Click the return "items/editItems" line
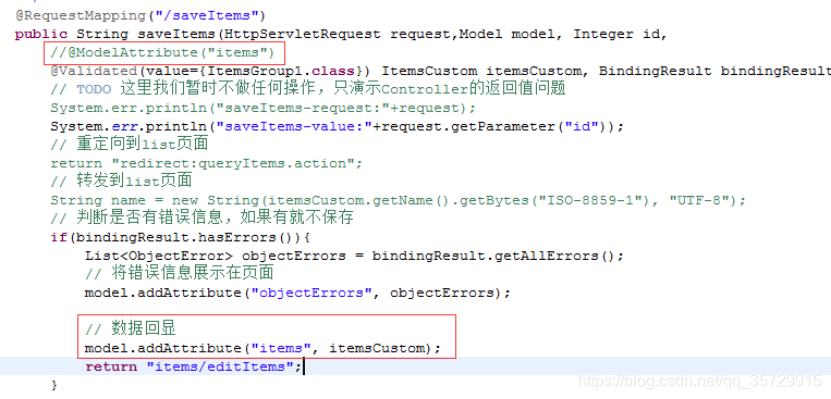The height and width of the screenshot is (399, 831). (194, 367)
